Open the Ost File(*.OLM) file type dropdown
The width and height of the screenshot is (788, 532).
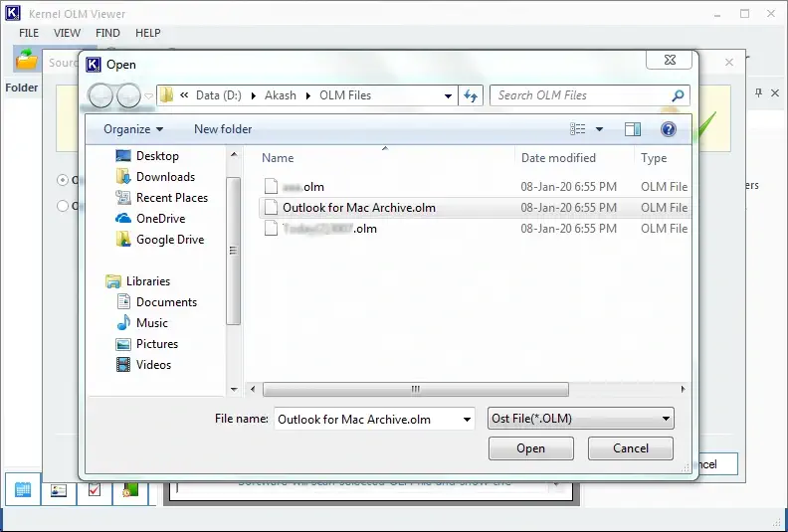[x=580, y=418]
